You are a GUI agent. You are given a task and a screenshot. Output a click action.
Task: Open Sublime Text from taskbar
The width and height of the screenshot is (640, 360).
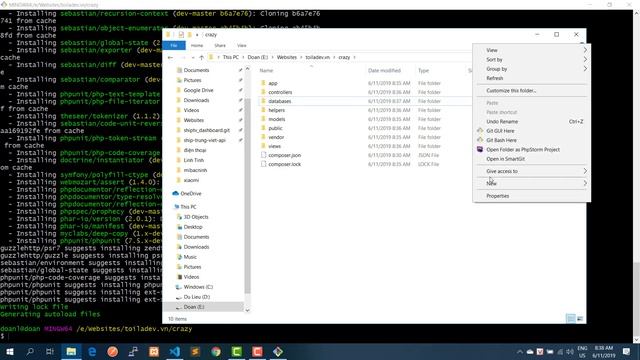195,351
